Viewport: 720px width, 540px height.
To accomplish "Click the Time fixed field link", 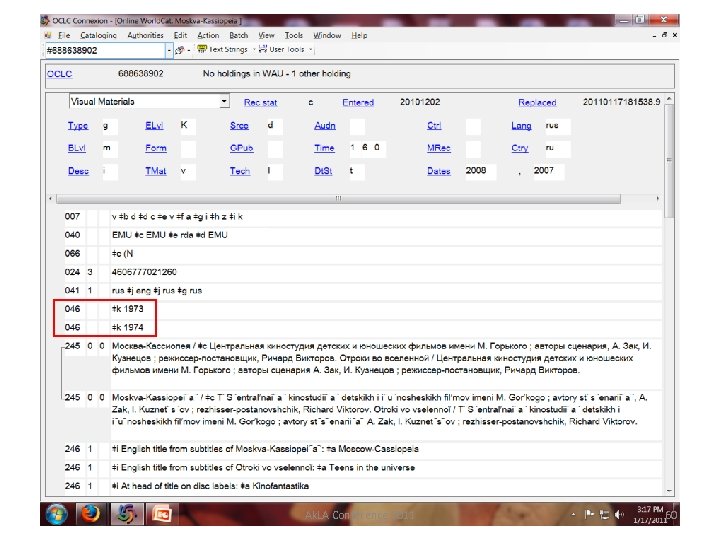I will tap(324, 148).
